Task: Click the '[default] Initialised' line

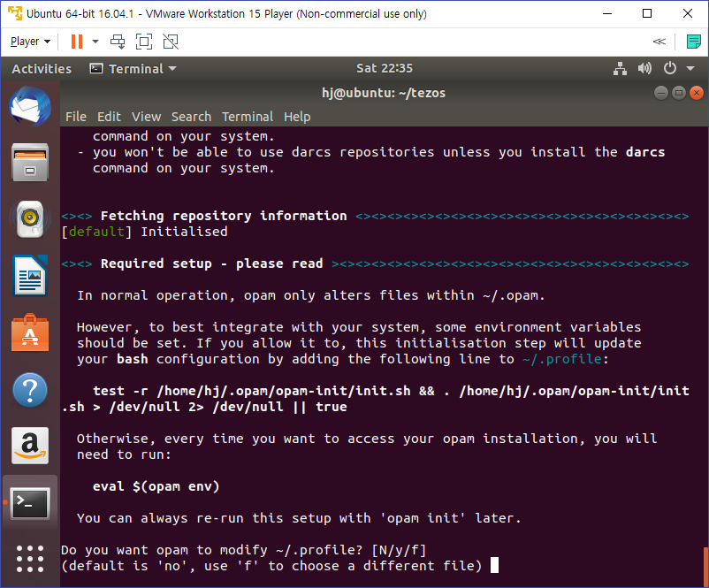Action: [144, 232]
